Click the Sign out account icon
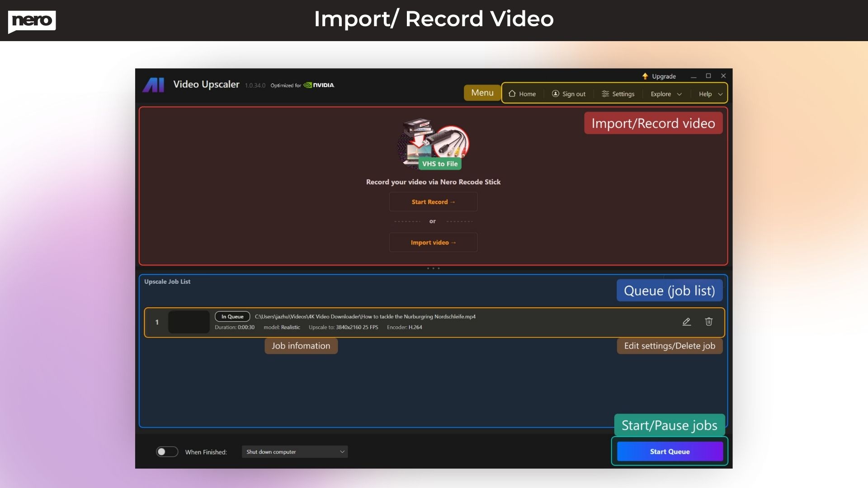The width and height of the screenshot is (868, 488). 555,94
